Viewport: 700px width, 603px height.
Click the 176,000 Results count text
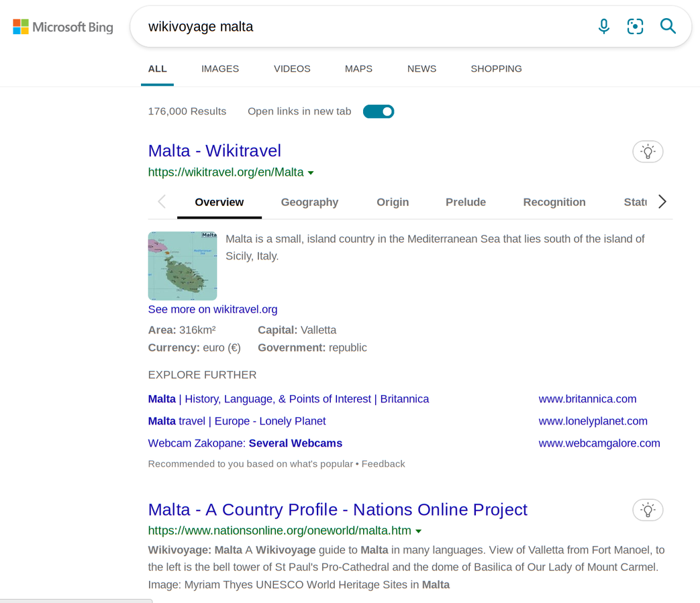pos(187,111)
